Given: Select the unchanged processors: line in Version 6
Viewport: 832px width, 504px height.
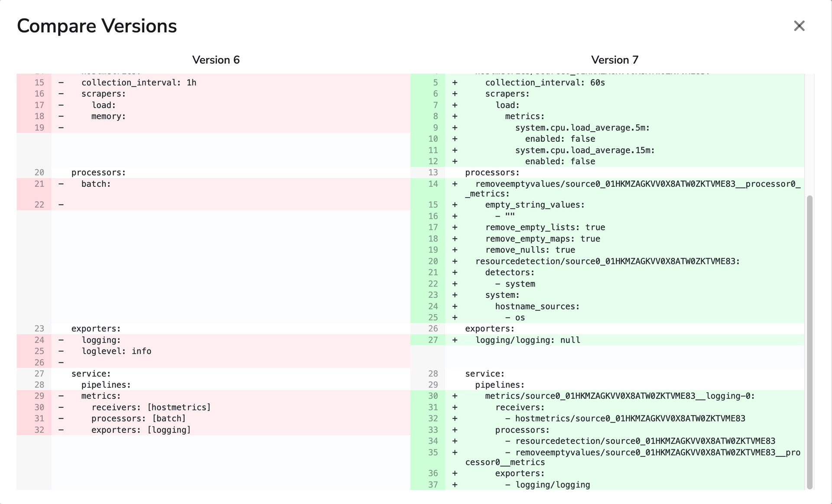Looking at the screenshot, I should click(99, 172).
